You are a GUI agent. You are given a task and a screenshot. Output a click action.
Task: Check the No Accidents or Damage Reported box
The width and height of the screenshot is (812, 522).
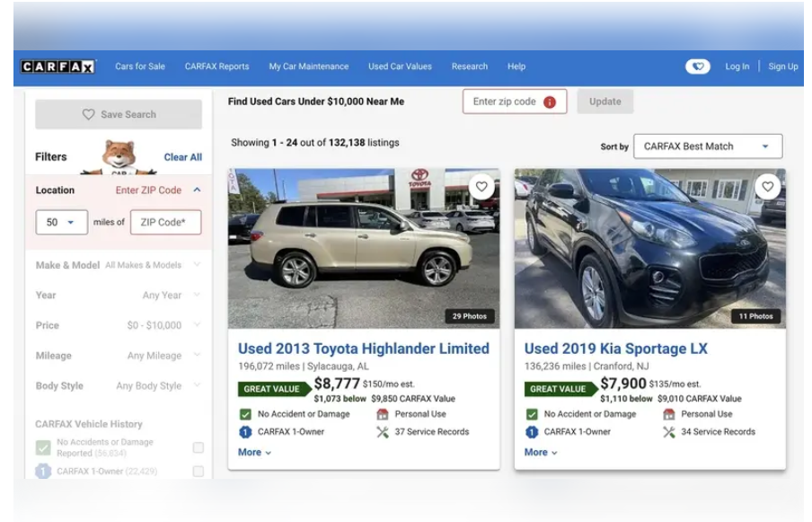coord(198,447)
